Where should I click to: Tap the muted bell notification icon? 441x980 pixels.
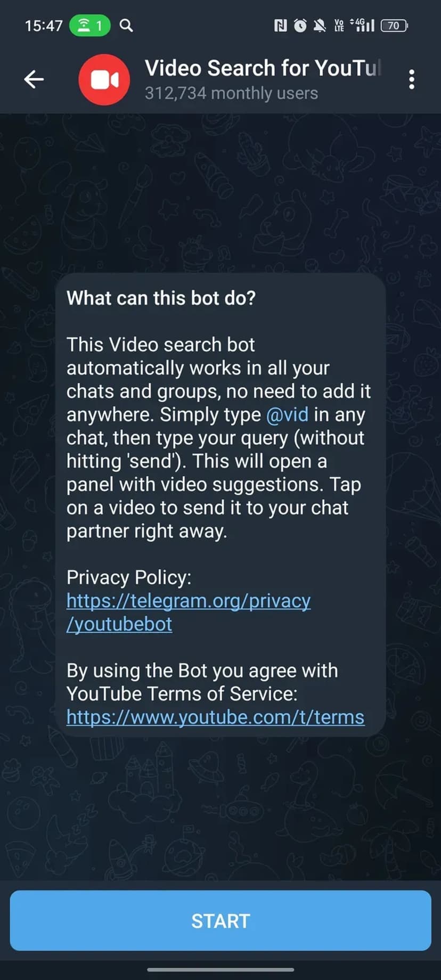tap(320, 25)
